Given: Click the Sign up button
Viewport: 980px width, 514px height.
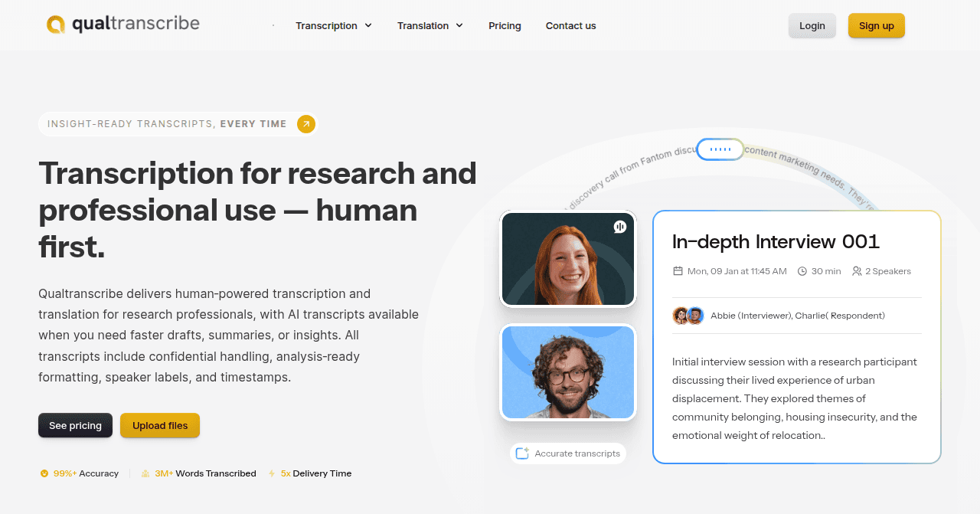Looking at the screenshot, I should pos(877,25).
